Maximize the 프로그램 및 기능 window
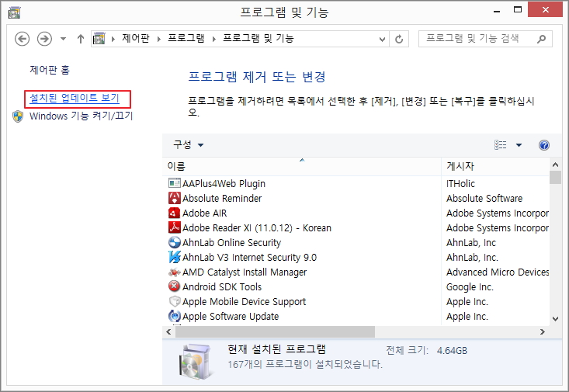The image size is (569, 392). [x=518, y=10]
